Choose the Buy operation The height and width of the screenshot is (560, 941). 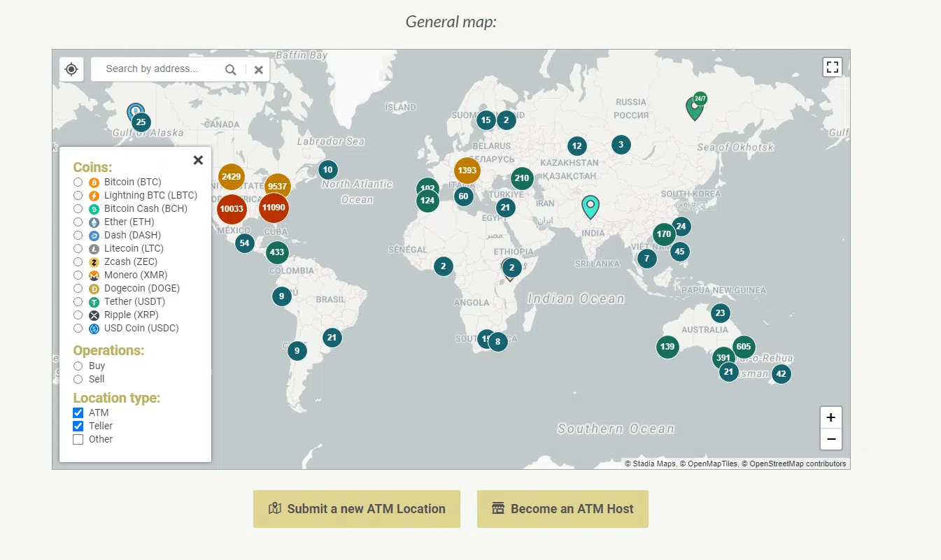78,366
